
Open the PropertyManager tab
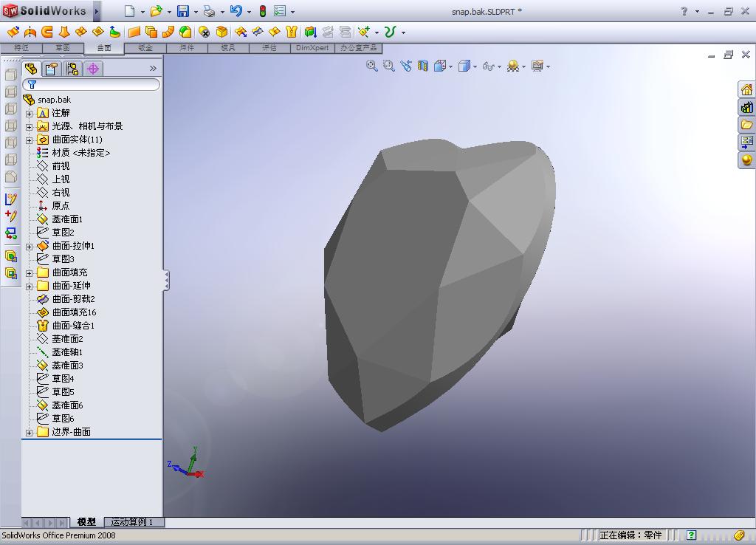52,69
